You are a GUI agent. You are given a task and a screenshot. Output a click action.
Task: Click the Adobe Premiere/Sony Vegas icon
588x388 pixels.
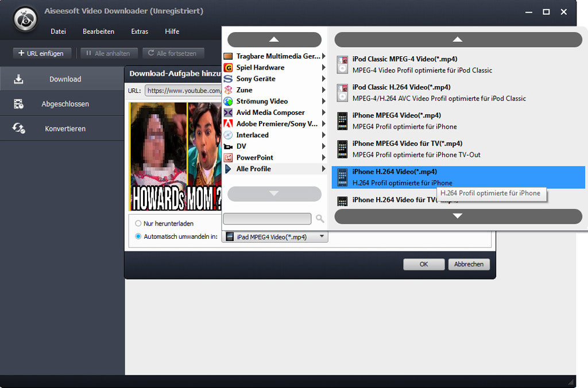point(228,124)
